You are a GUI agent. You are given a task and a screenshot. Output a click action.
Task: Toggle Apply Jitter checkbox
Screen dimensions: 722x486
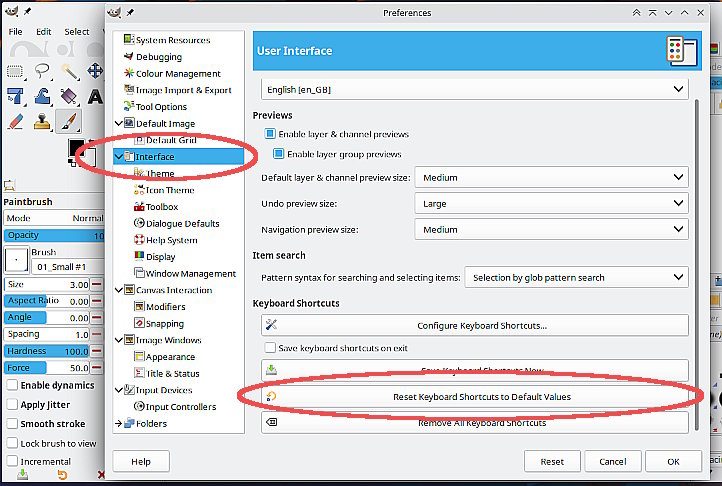13,404
